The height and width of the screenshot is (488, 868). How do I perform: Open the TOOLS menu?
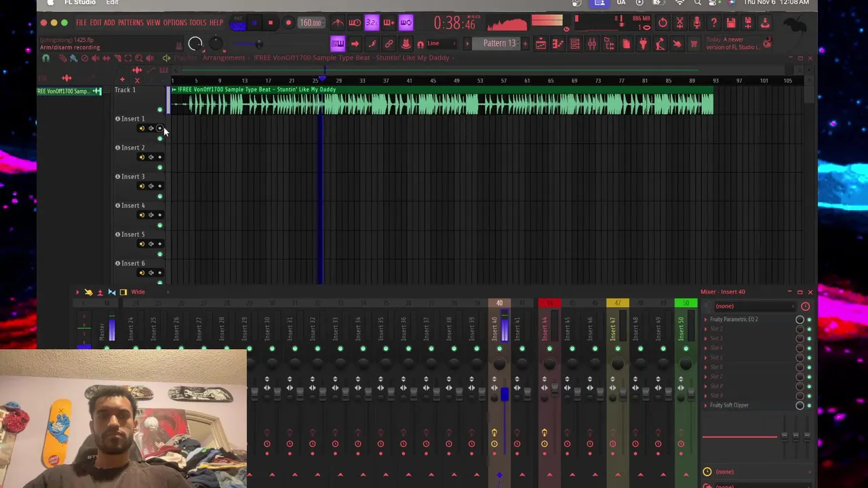197,22
